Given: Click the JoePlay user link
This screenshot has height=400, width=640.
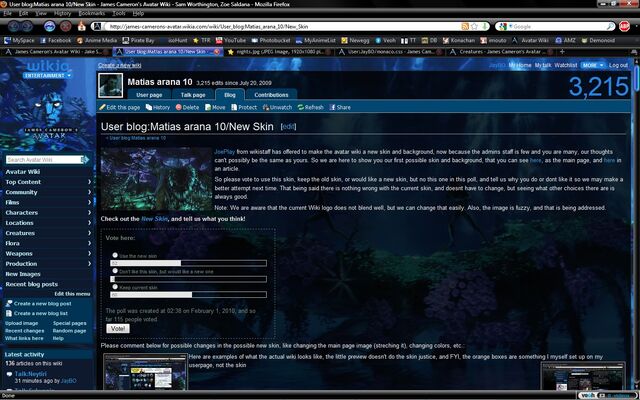Looking at the screenshot, I should tap(224, 152).
